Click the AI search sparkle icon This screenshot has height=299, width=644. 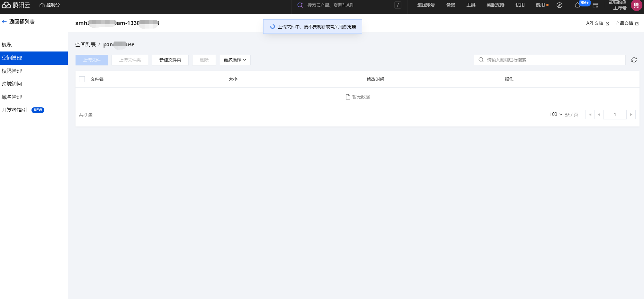pos(300,5)
